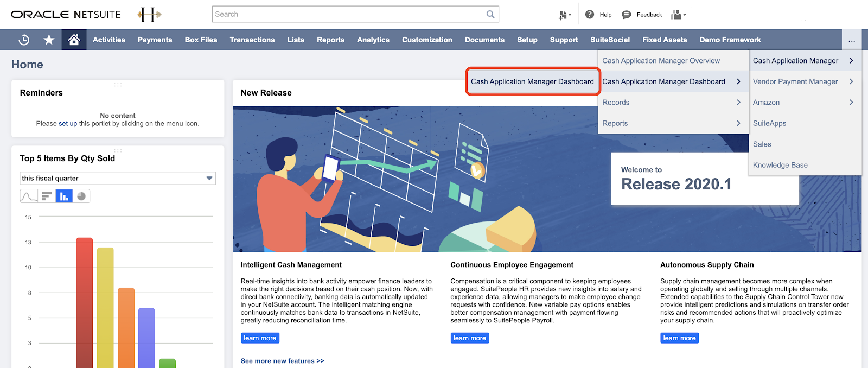
Task: Switch chart to line graph icon
Action: coord(29,196)
